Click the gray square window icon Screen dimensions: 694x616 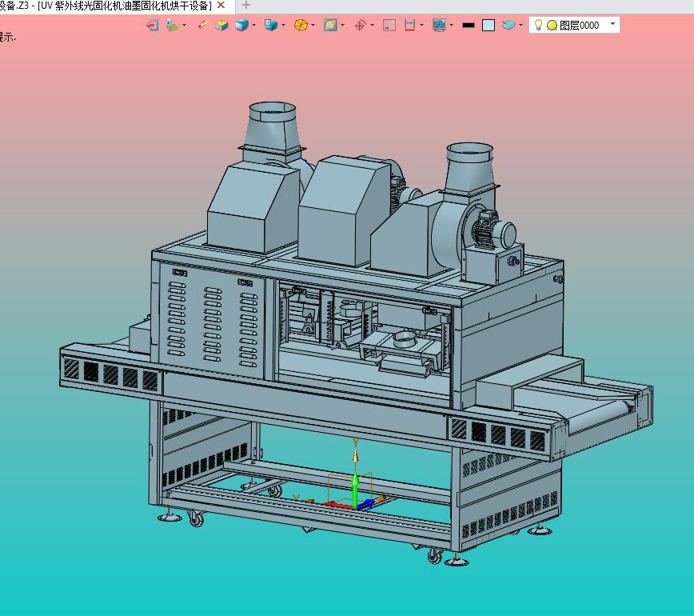tap(389, 26)
